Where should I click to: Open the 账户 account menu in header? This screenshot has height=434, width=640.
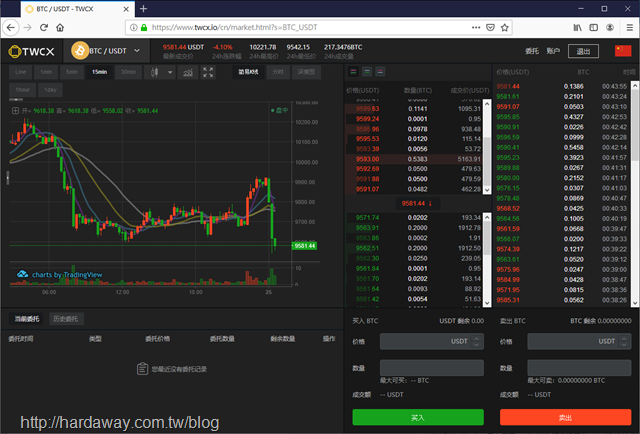[553, 51]
